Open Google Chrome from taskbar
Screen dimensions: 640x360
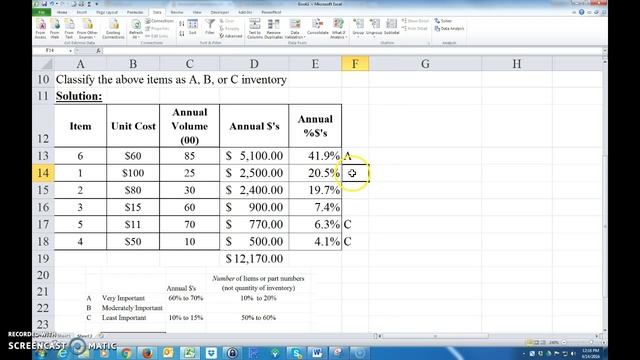click(126, 353)
